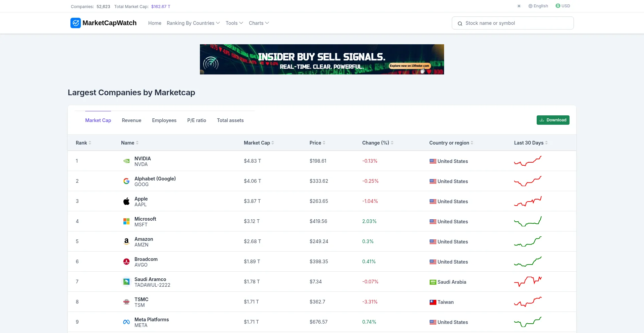Sort by the Last 30 Days column
The width and height of the screenshot is (644, 333).
click(x=531, y=143)
